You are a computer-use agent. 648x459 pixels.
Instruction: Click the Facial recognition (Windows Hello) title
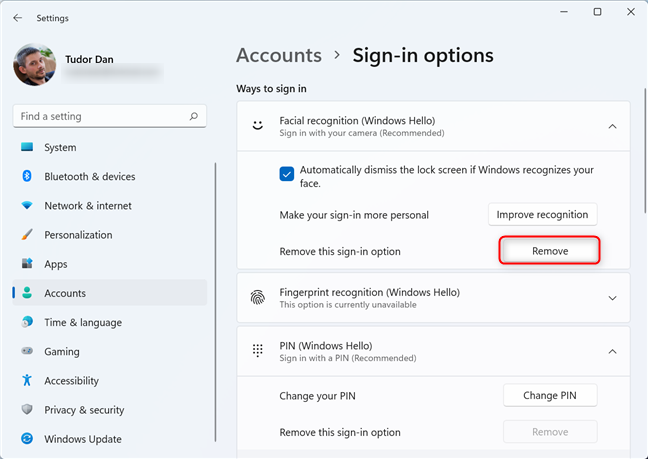click(x=357, y=121)
